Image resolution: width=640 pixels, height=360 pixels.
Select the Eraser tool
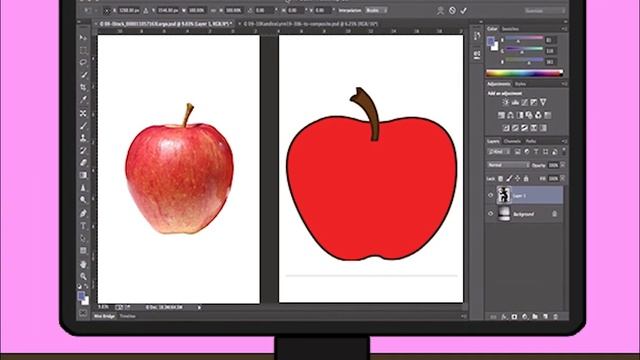83,163
